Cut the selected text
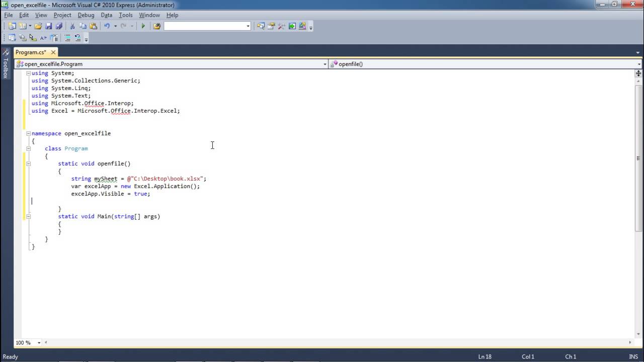 click(x=72, y=26)
